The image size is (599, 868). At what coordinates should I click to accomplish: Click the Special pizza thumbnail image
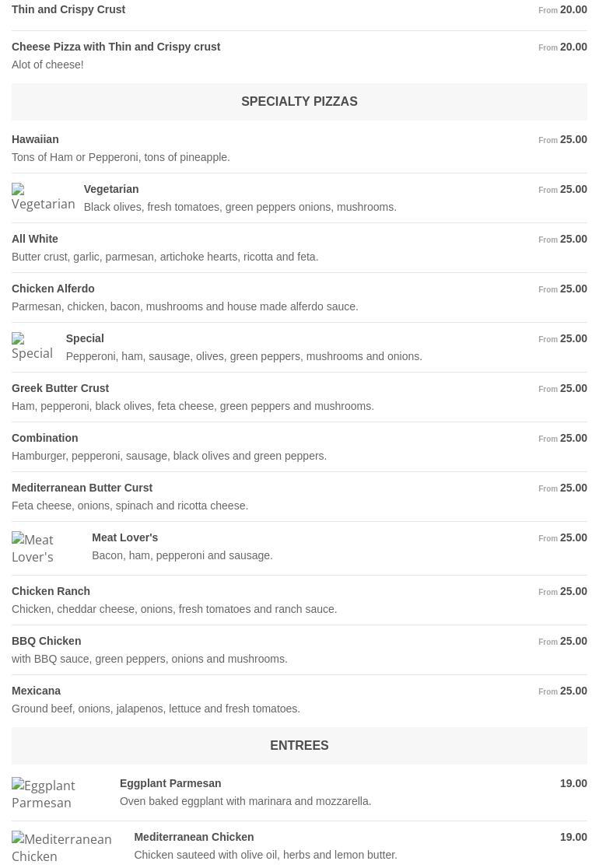(x=33, y=347)
